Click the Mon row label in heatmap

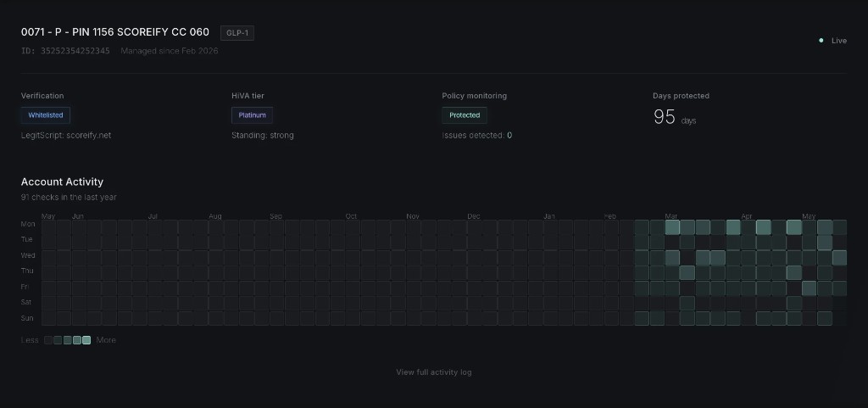[x=28, y=224]
